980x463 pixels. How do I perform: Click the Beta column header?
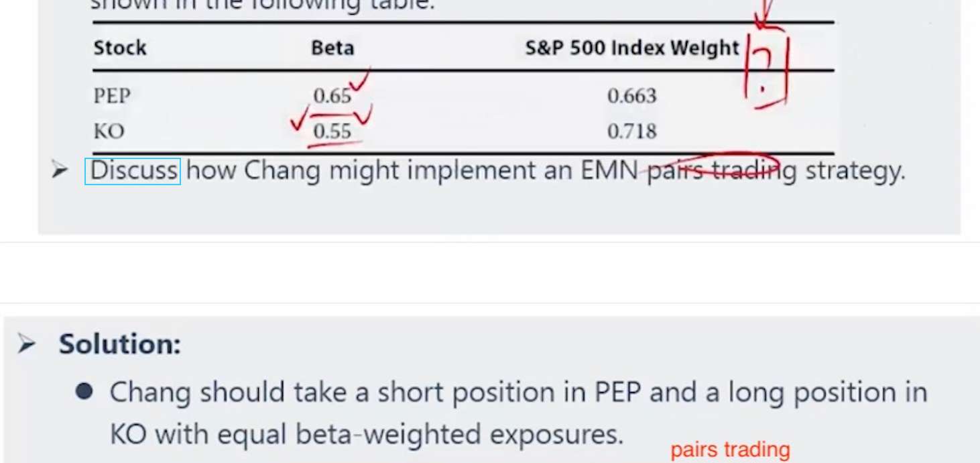tap(332, 48)
